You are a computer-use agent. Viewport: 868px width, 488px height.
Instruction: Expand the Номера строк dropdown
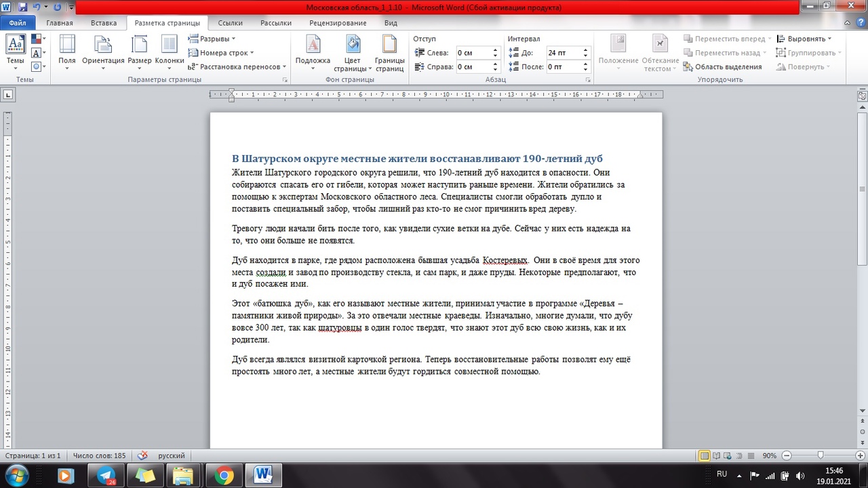[x=221, y=53]
